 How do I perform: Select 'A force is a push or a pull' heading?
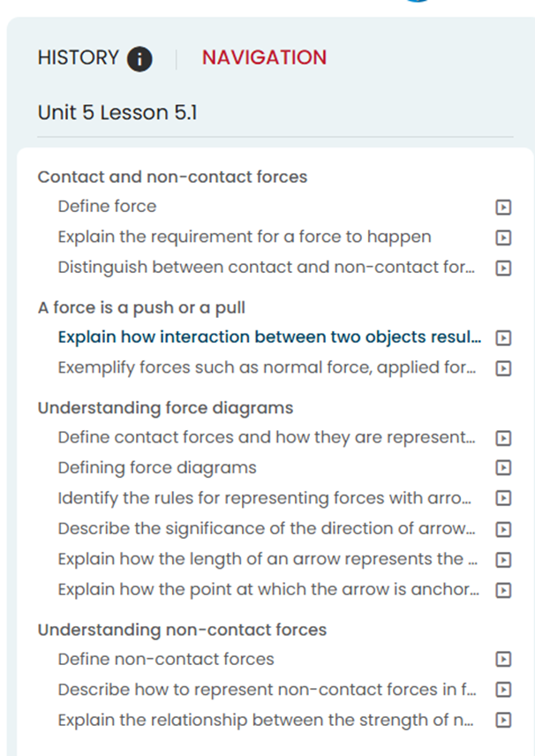[x=141, y=308]
